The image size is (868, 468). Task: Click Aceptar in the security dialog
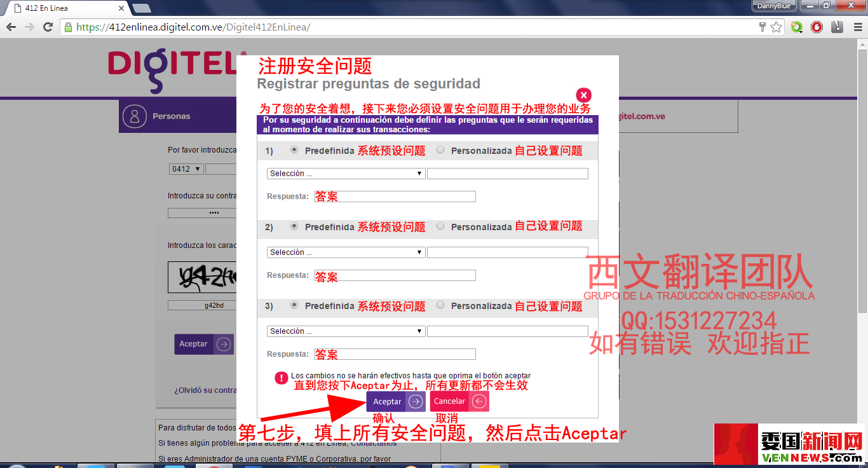[395, 401]
